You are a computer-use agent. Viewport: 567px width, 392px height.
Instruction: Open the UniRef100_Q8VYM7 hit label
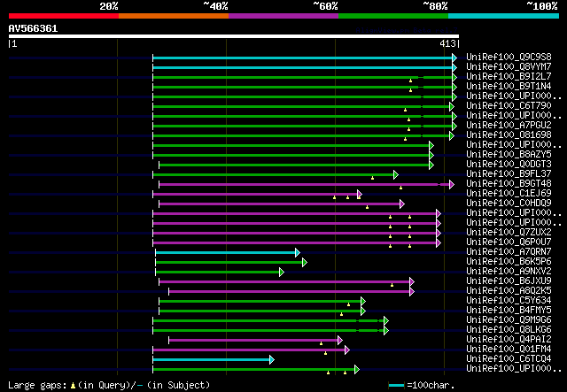[x=509, y=67]
